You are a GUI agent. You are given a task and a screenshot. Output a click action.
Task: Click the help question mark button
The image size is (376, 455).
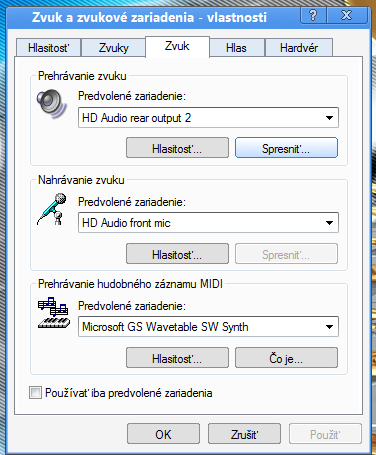pyautogui.click(x=313, y=15)
